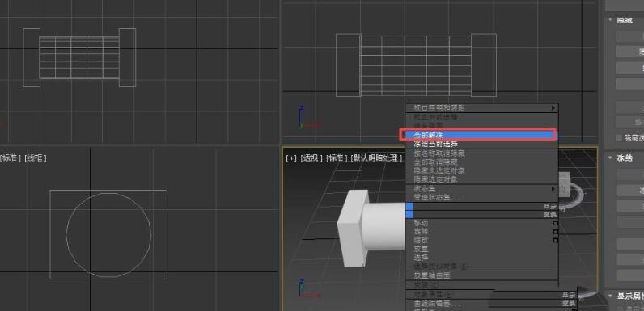
Task: Open 视口照明和阴影 submenu
Action: [481, 108]
